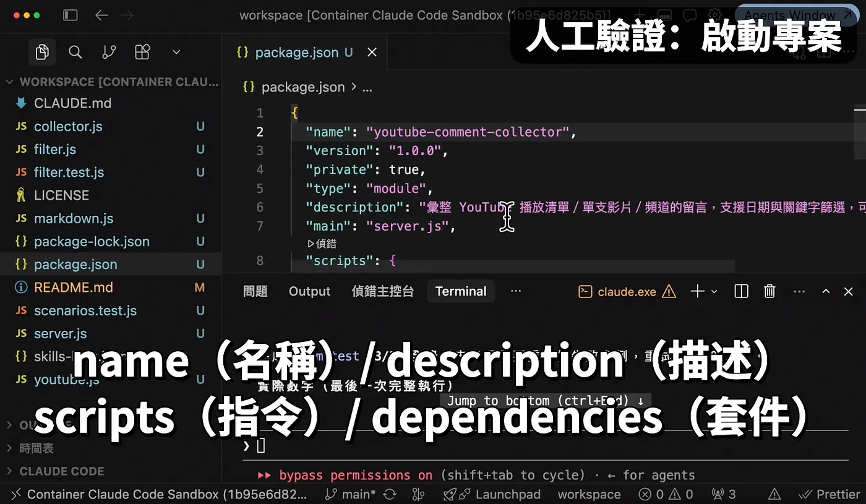Toggle maximized panel size with the chevron
Image resolution: width=866 pixels, height=504 pixels.
[x=826, y=291]
